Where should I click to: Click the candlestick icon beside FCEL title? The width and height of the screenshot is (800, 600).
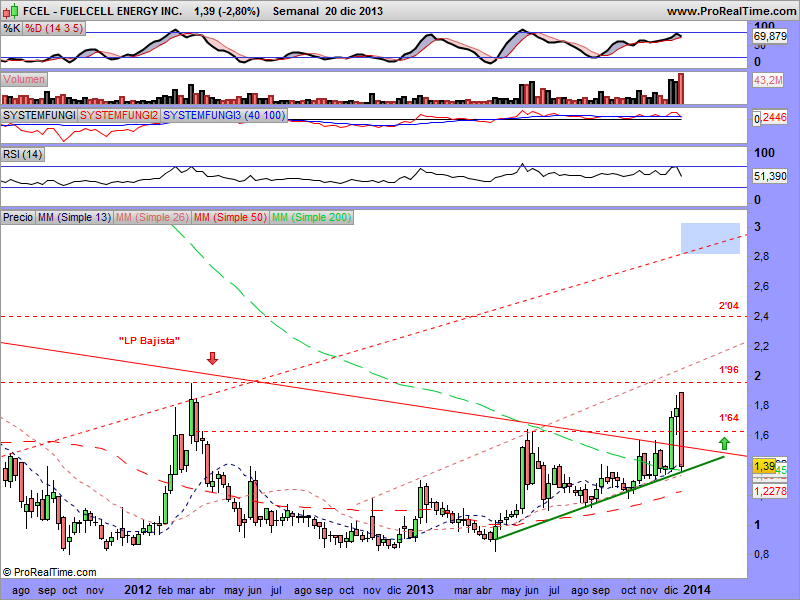[11, 10]
